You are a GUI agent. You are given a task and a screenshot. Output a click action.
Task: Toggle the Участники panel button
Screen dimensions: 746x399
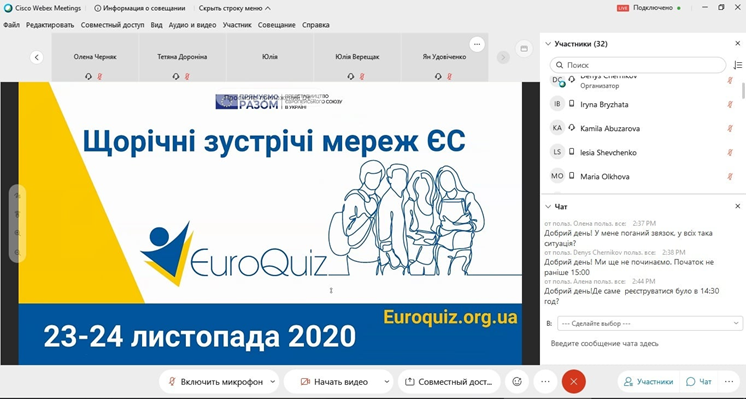click(648, 381)
